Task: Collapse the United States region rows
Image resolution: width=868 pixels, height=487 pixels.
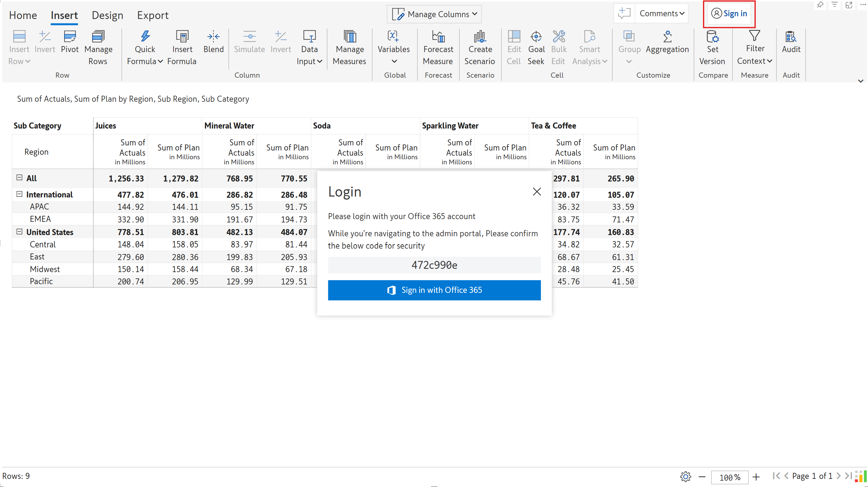Action: coord(20,232)
